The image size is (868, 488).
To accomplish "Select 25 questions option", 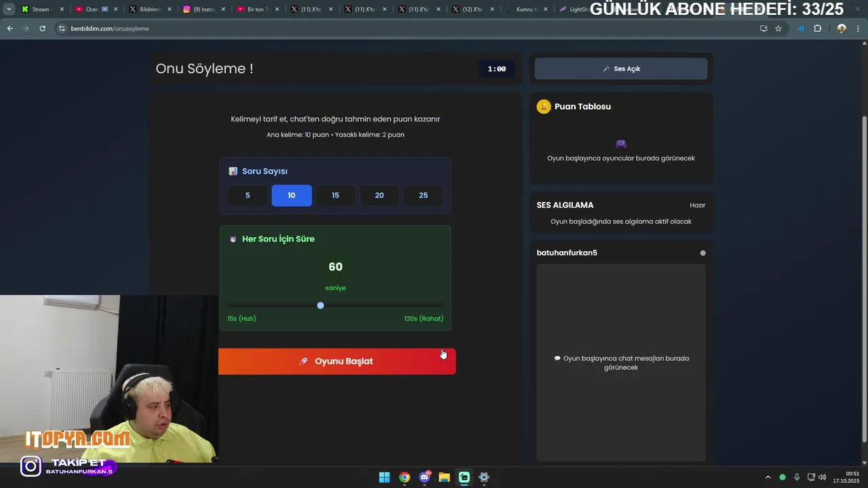I will pyautogui.click(x=423, y=195).
